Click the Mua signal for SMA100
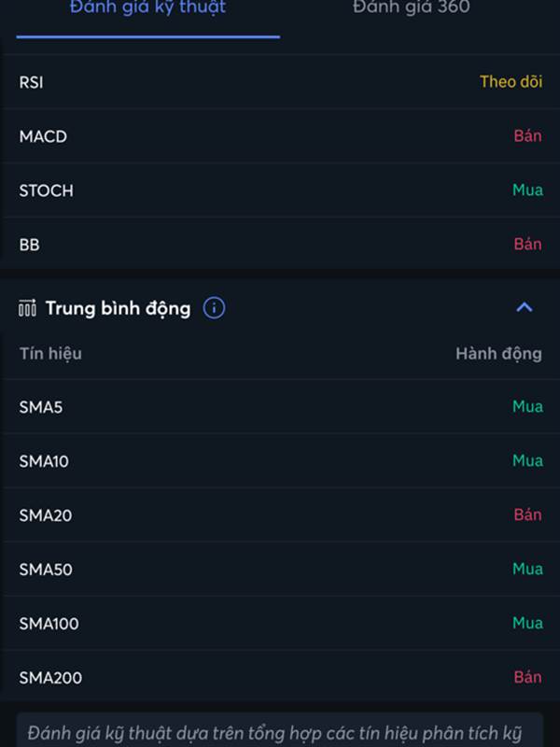The height and width of the screenshot is (747, 560). 527,623
